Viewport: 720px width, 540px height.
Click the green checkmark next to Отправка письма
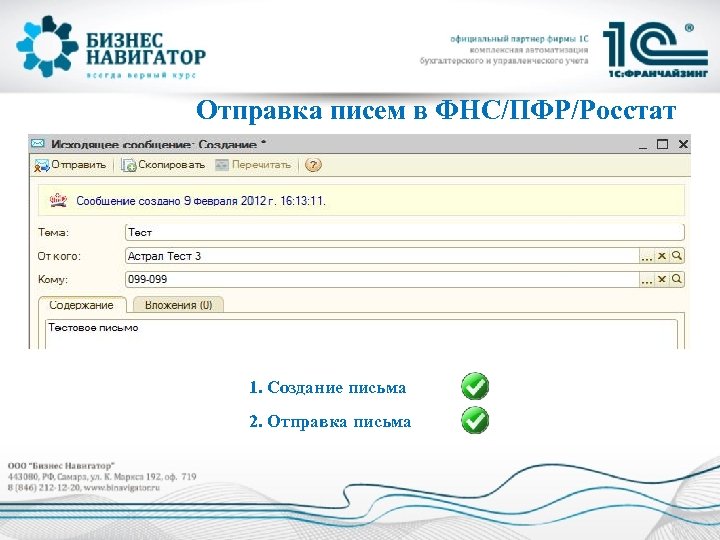click(475, 420)
